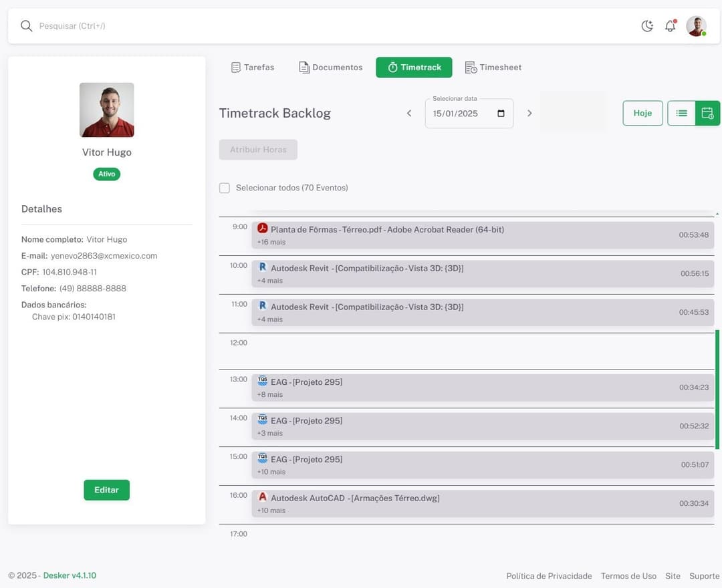Click the Documentos tab icon
Viewport: 722px width, 588px height.
click(x=304, y=67)
